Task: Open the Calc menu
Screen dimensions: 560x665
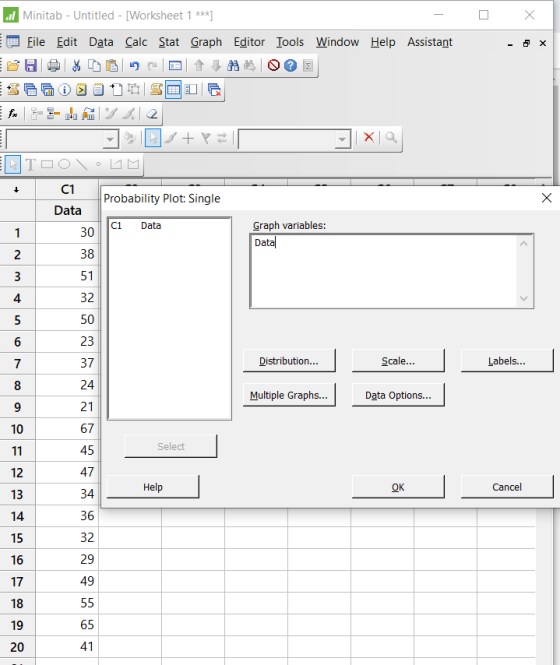Action: (x=136, y=42)
